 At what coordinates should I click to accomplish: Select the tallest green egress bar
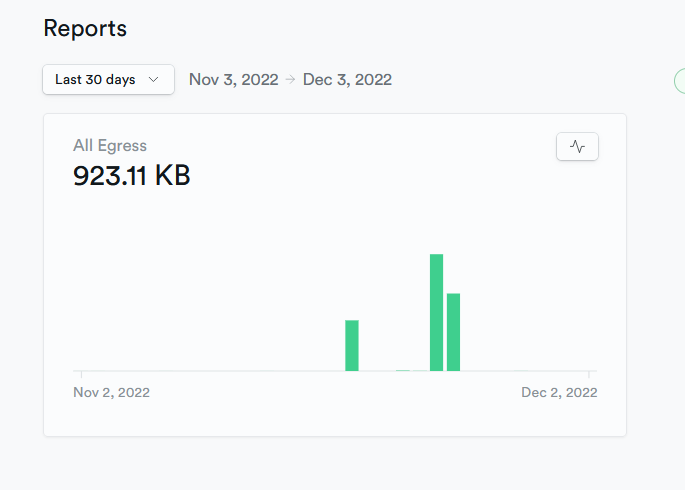click(x=436, y=312)
